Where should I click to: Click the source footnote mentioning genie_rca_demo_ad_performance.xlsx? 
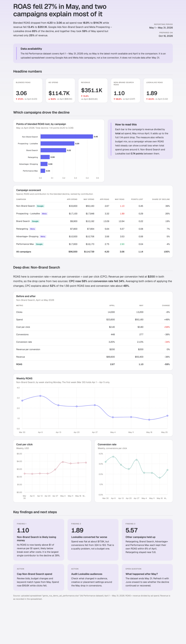92,597
